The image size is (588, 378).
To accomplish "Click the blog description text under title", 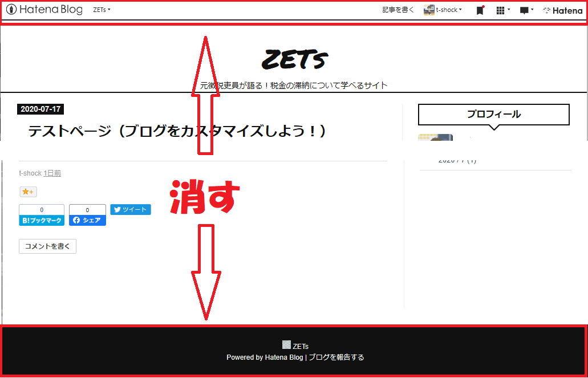I will 294,85.
